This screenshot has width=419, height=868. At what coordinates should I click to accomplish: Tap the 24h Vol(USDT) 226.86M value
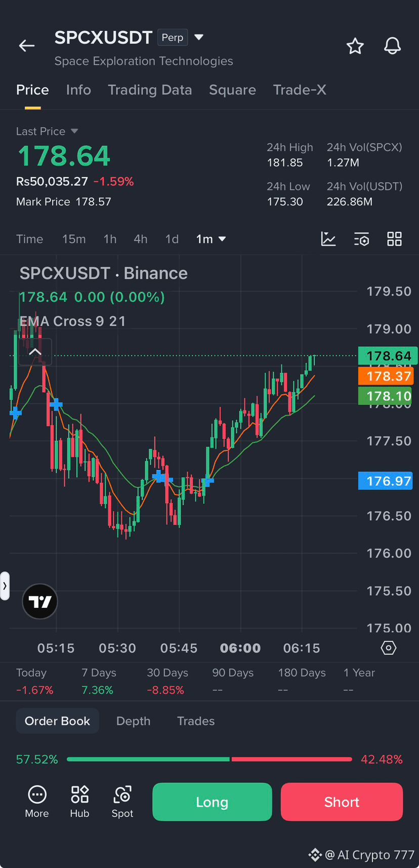pos(350,201)
